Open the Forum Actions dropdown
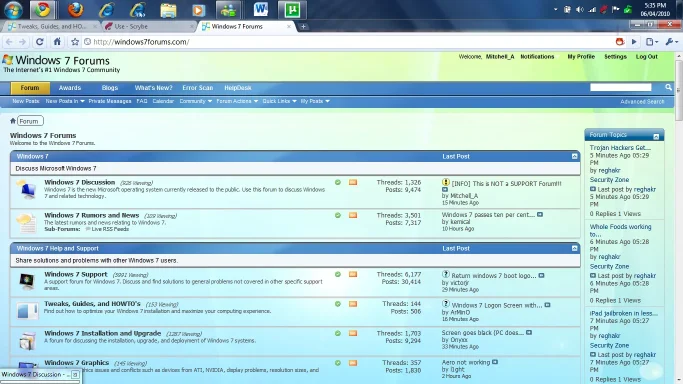Image resolution: width=683 pixels, height=384 pixels. point(237,101)
